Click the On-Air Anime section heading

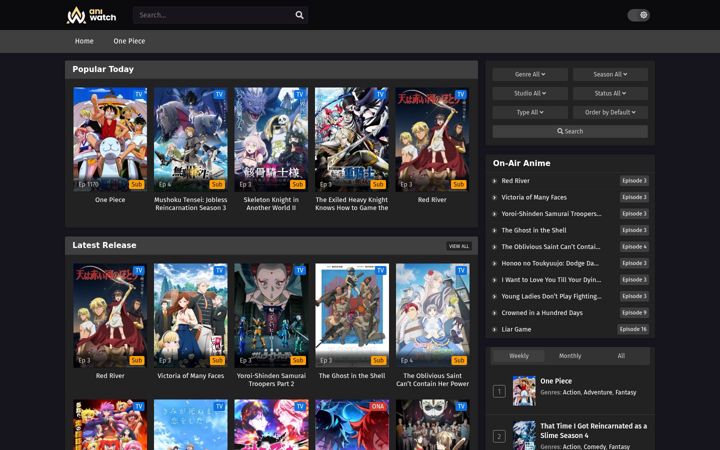coord(521,163)
